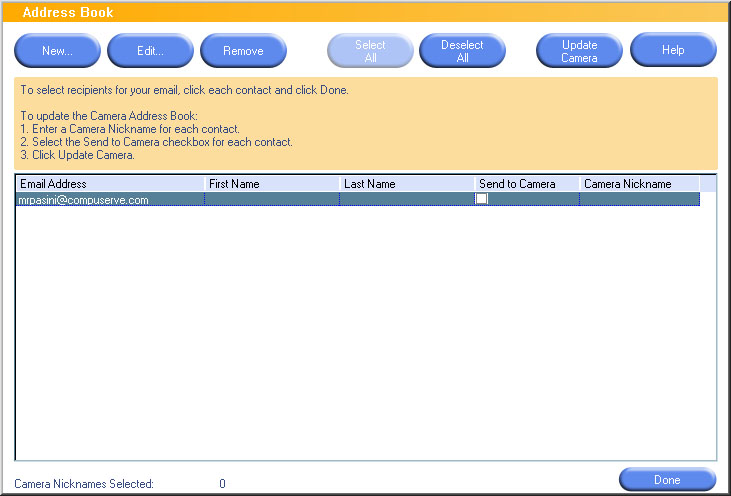
Task: Sort by Email Address column header
Action: click(109, 184)
